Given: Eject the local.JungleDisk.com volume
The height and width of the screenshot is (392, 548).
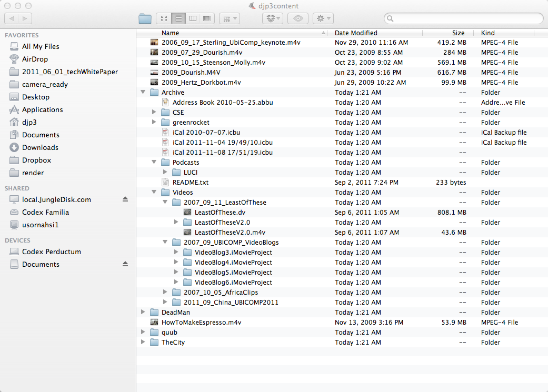Looking at the screenshot, I should click(x=125, y=199).
